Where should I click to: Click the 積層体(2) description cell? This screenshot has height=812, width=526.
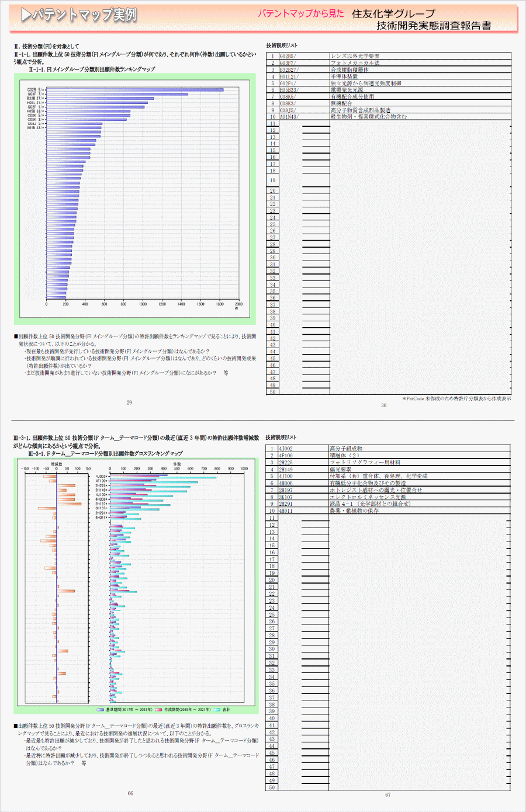420,456
